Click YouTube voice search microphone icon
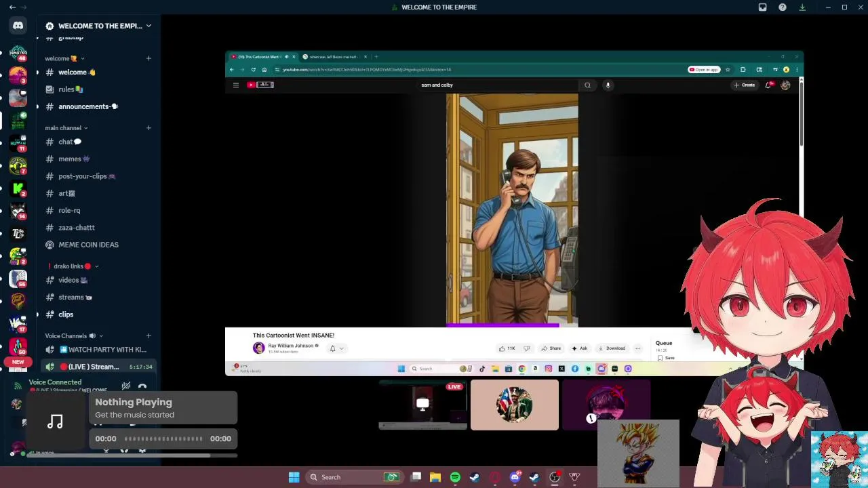The height and width of the screenshot is (488, 868). (x=608, y=85)
